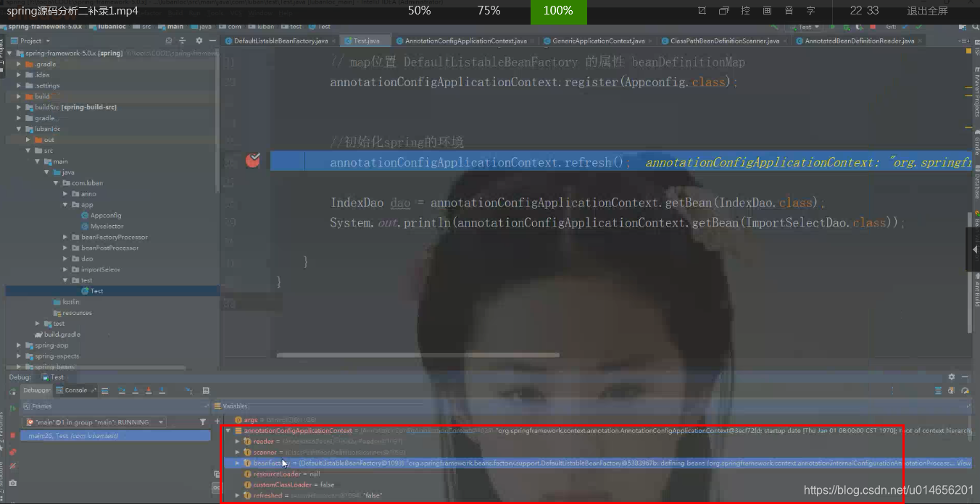Viewport: 980px width, 504px height.
Task: Close the AnnotatedBeanDefinitionReader.java tab
Action: point(920,41)
